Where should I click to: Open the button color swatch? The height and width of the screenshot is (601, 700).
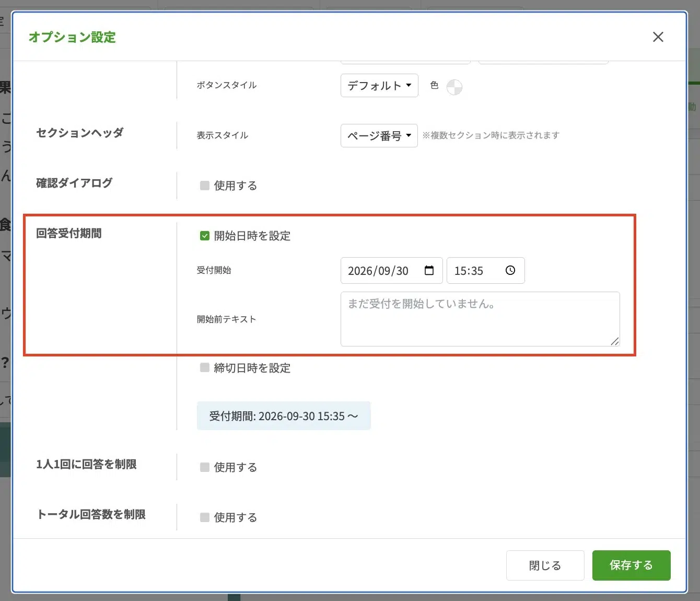click(x=454, y=87)
